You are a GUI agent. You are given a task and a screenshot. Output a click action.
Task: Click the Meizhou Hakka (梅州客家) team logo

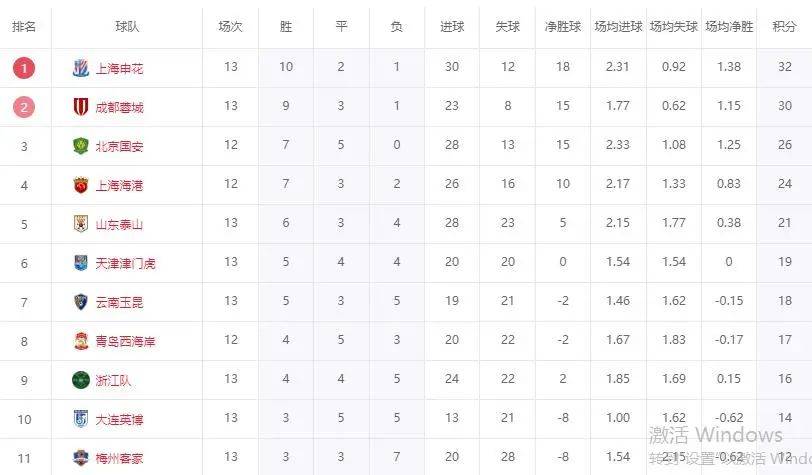click(x=81, y=458)
